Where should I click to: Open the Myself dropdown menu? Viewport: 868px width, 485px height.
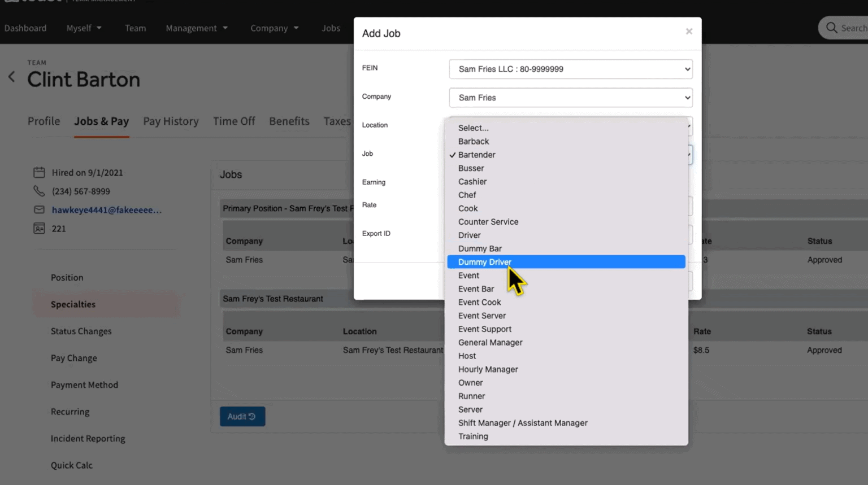coord(84,28)
